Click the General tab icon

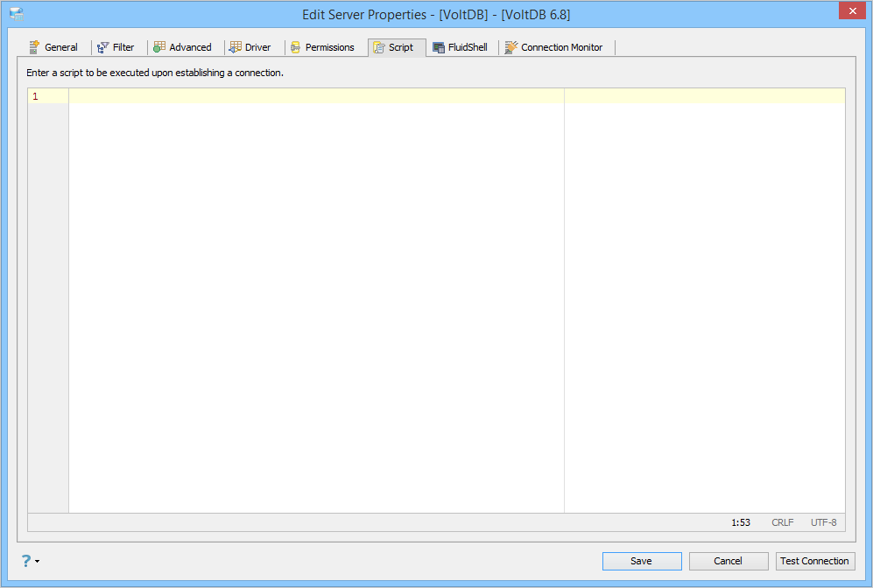pos(34,47)
